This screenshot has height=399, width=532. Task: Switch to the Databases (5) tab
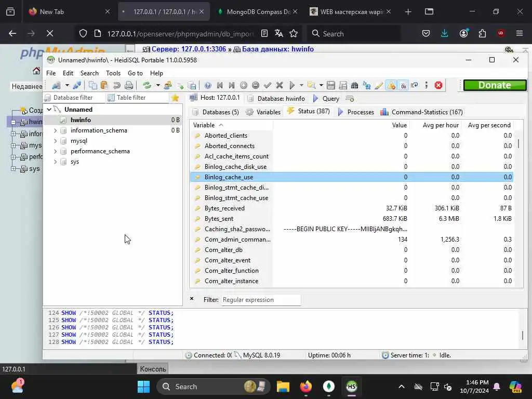[216, 112]
